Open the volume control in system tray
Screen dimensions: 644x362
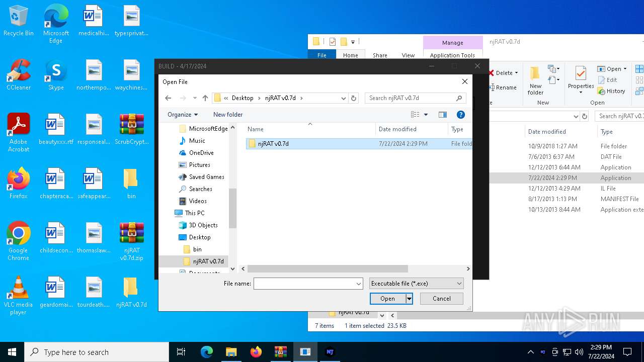click(579, 352)
